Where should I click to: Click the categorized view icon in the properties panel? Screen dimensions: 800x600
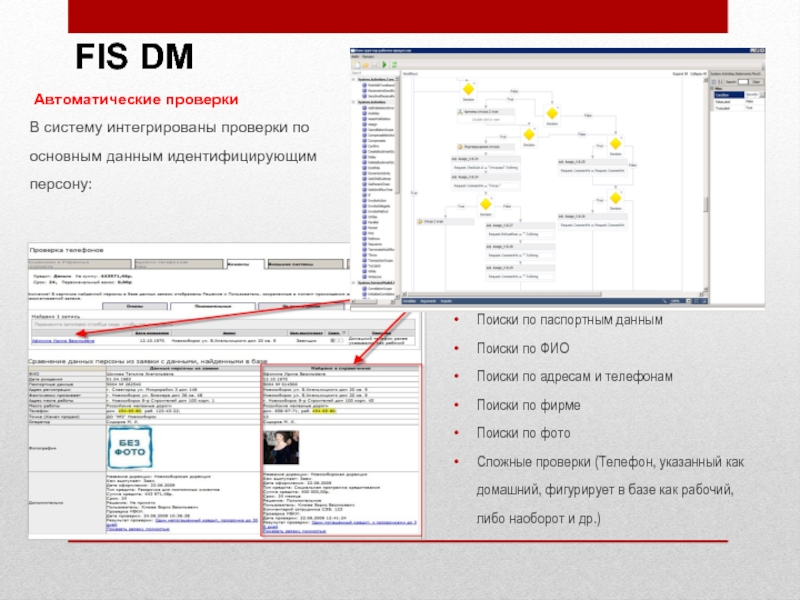[714, 82]
